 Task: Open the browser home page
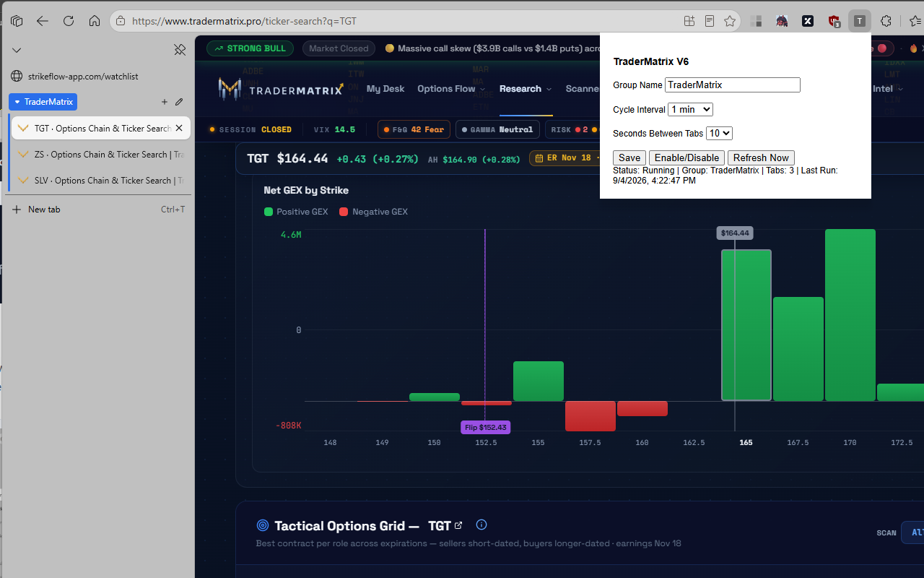pos(95,21)
